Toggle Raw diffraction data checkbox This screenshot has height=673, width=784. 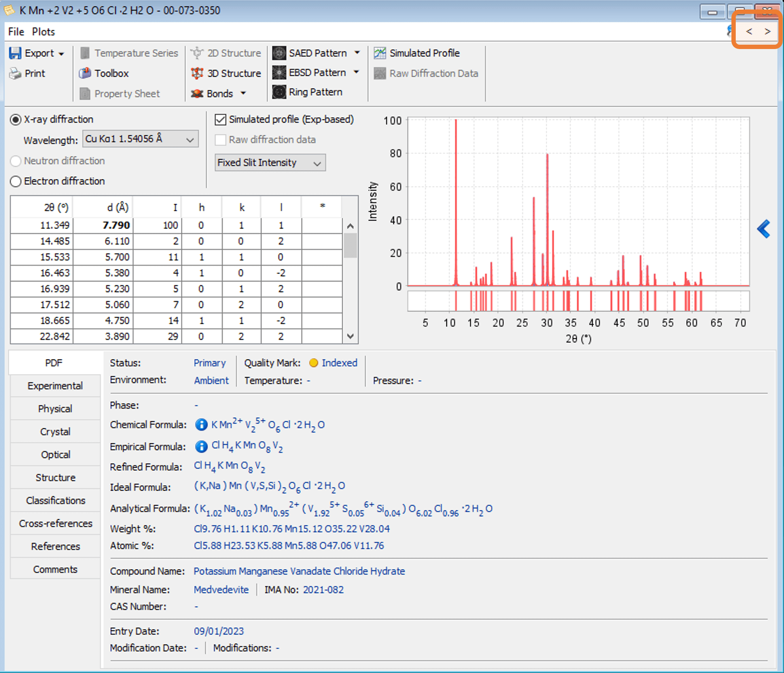(220, 140)
